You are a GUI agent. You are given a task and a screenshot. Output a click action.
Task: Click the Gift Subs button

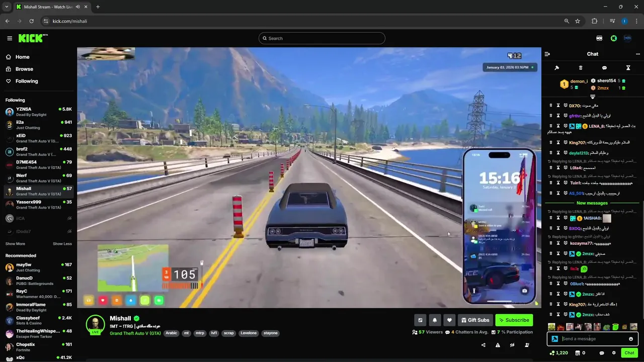pos(475,320)
